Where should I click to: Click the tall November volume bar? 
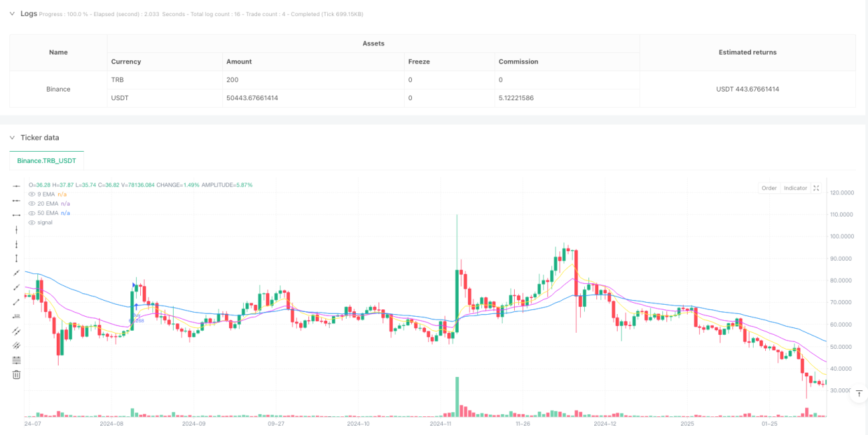[457, 397]
